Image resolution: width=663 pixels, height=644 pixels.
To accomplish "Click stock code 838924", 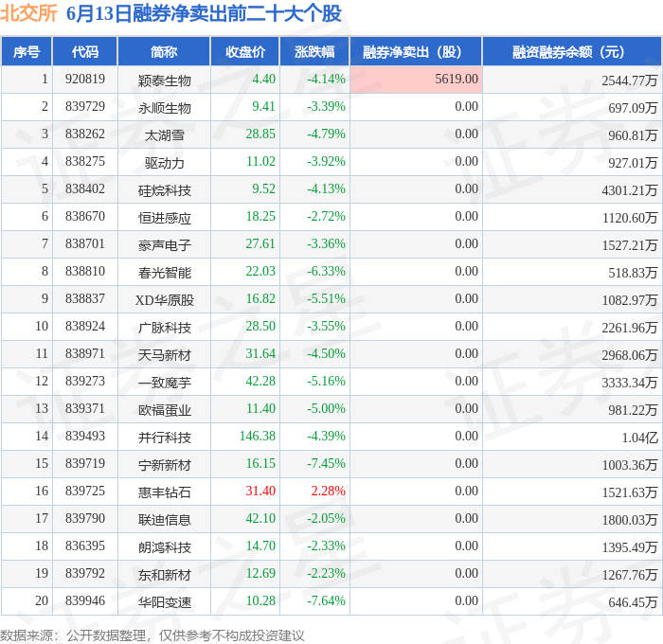I will tap(85, 327).
